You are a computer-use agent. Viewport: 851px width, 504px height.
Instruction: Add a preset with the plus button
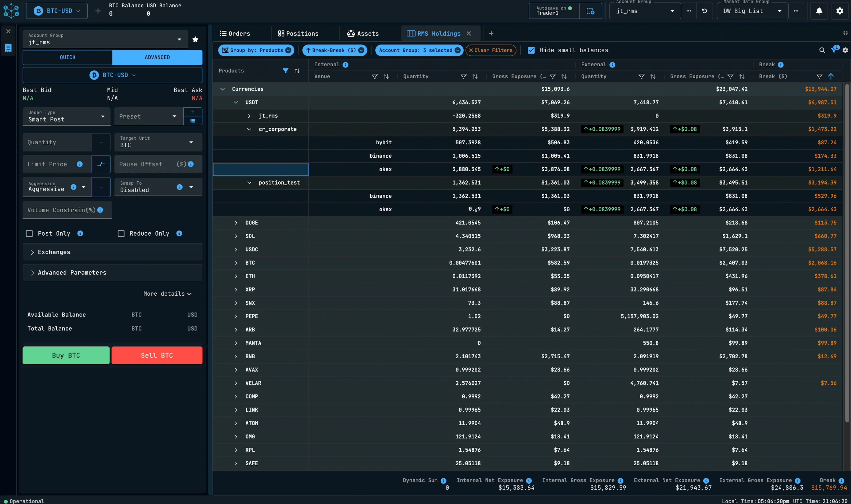point(193,112)
